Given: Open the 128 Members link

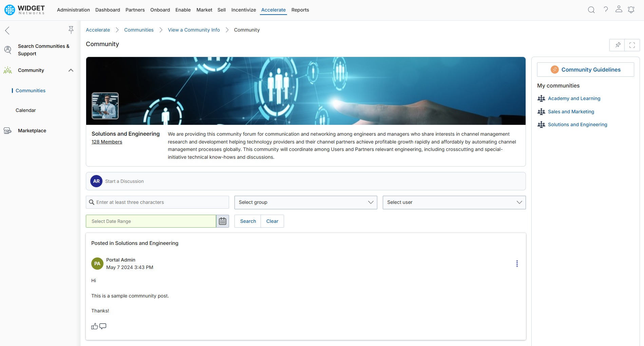Looking at the screenshot, I should point(107,142).
